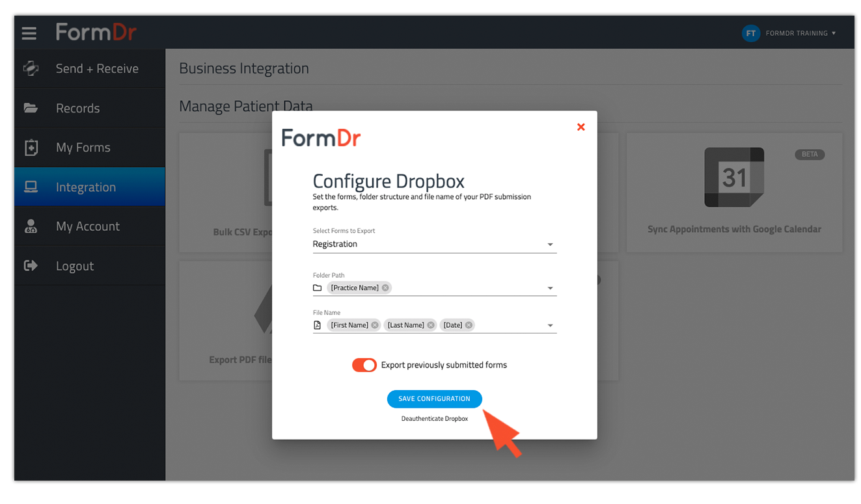
Task: Close the Configure Dropbox dialog
Action: [581, 127]
